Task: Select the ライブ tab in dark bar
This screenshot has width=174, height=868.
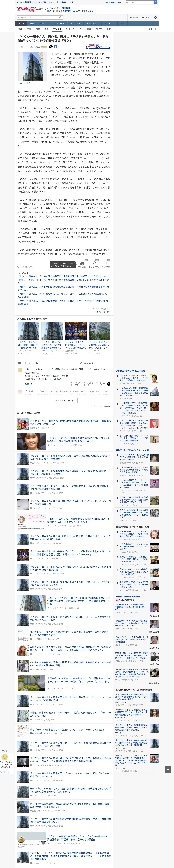Action: (x=43, y=24)
